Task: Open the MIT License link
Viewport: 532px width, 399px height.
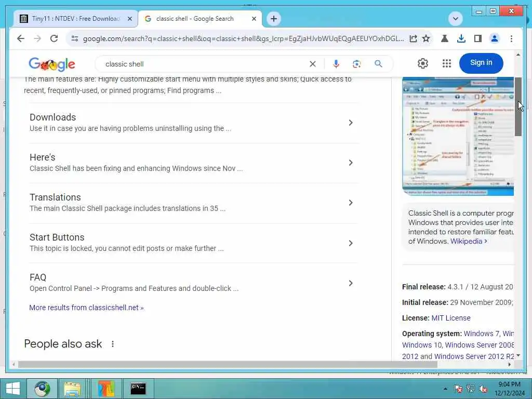Action: pyautogui.click(x=451, y=318)
